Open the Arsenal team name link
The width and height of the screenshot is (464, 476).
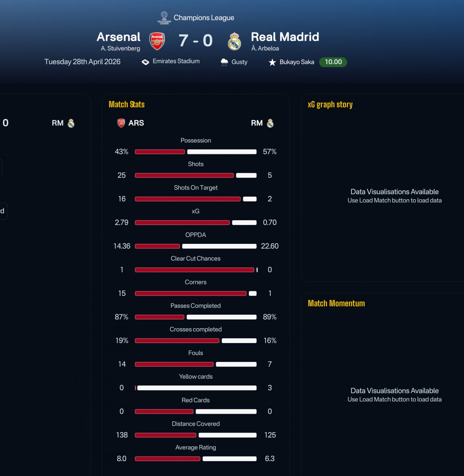pos(119,37)
